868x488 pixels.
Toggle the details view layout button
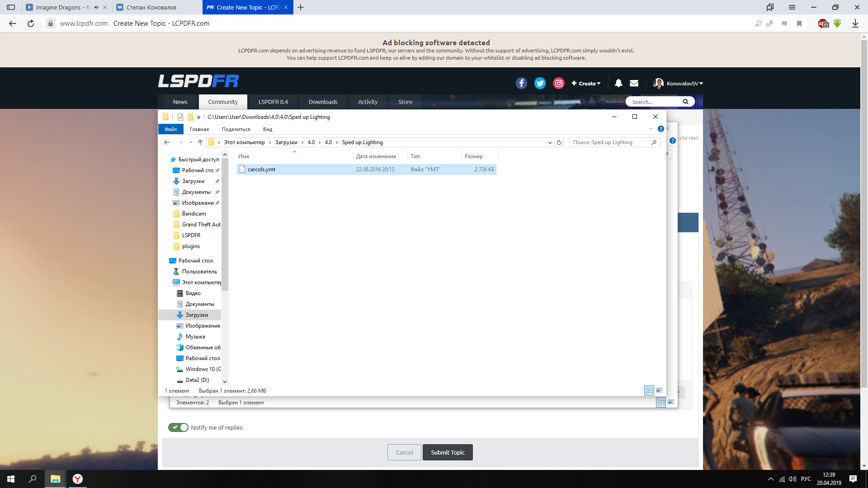tap(649, 390)
